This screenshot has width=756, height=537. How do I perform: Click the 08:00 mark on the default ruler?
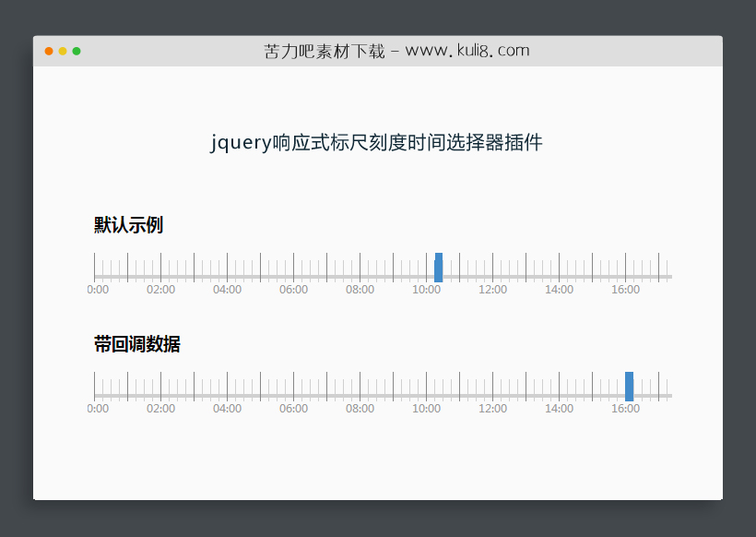(360, 289)
